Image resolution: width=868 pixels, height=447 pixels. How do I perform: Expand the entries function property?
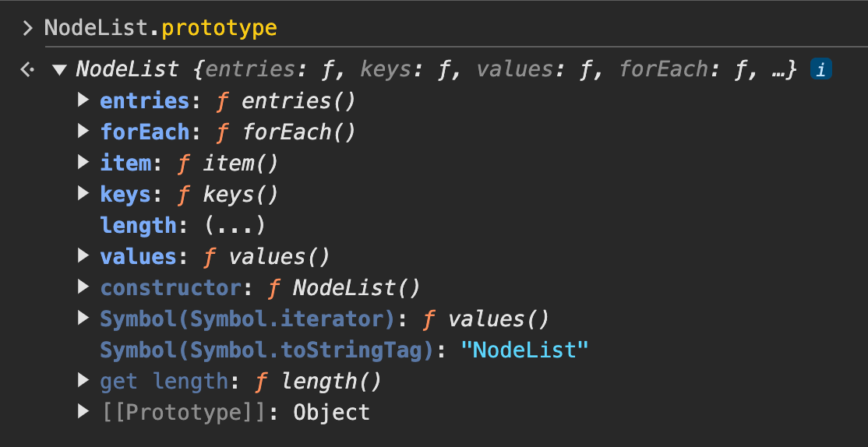click(x=84, y=100)
